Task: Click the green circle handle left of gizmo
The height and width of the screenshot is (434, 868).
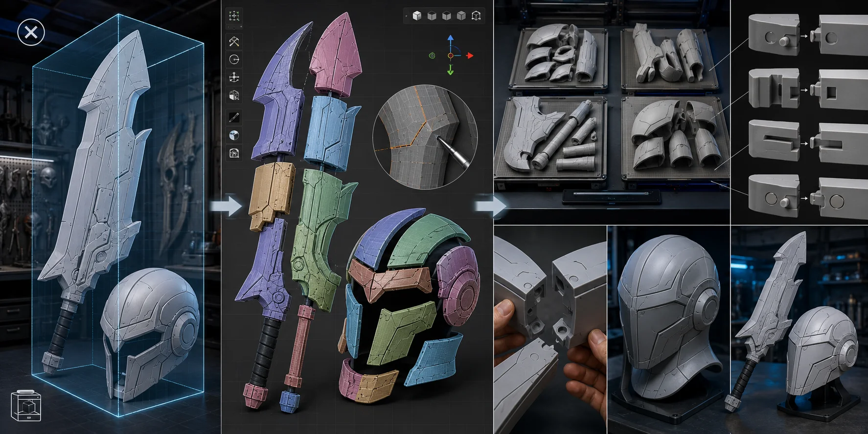Action: [x=432, y=56]
